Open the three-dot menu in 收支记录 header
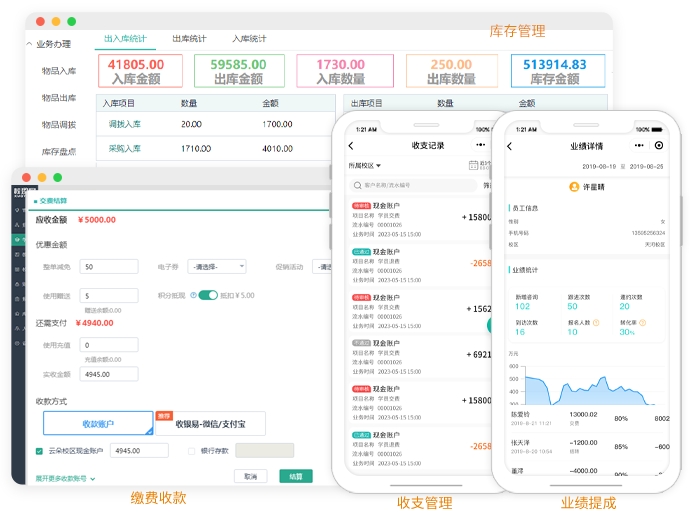Screen dimensions: 690x525 click(x=481, y=146)
